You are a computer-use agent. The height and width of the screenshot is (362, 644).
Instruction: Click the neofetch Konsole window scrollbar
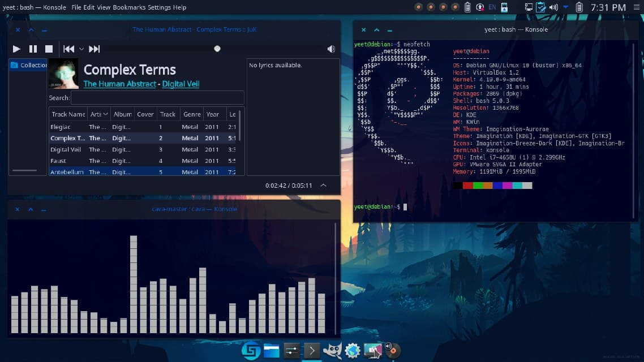pyautogui.click(x=634, y=130)
